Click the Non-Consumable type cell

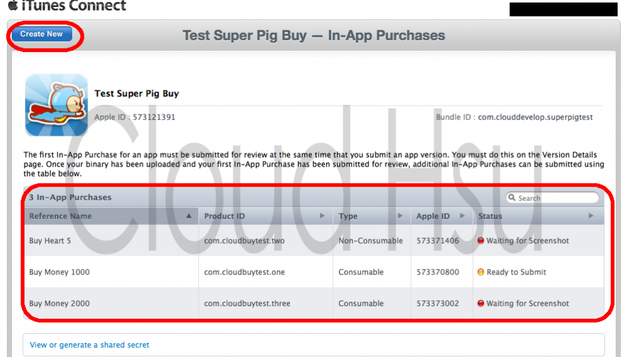[370, 241]
